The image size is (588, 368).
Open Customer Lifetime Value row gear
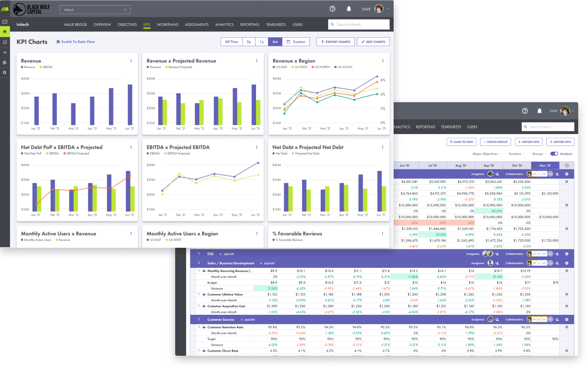click(x=567, y=294)
